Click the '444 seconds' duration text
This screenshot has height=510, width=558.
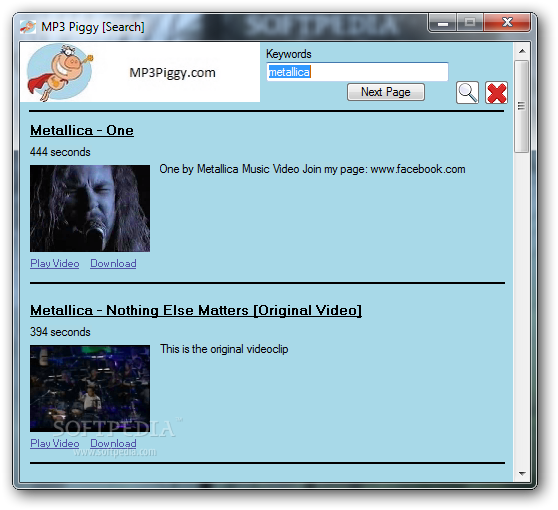click(60, 152)
